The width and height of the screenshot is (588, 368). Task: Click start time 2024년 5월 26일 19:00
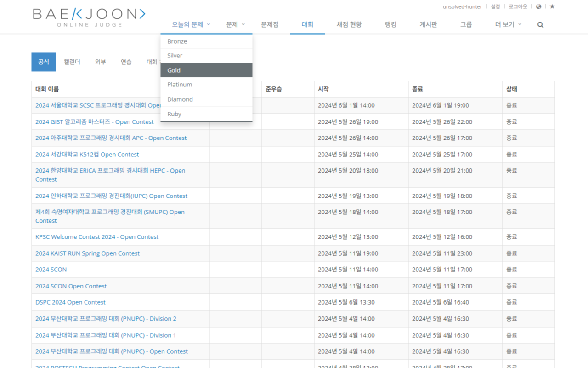pos(348,122)
